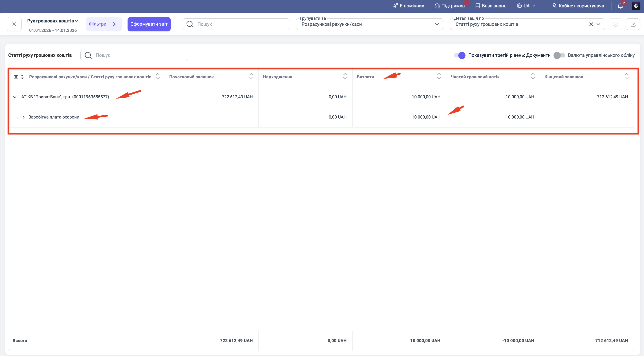644x356 pixels.
Task: Open the UA language selector
Action: 526,6
